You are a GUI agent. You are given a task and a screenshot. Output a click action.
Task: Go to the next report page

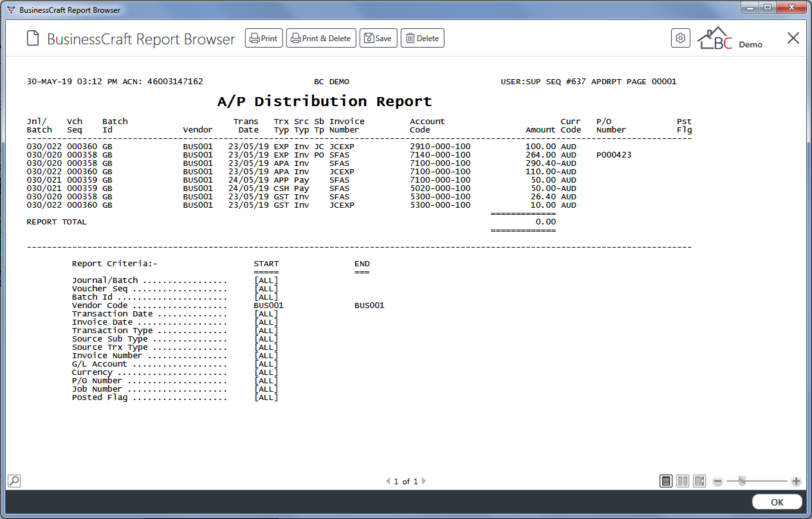(x=423, y=481)
